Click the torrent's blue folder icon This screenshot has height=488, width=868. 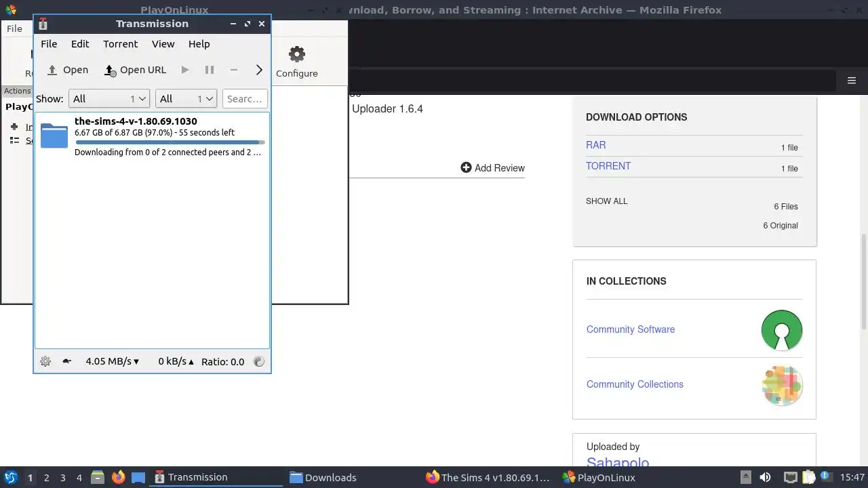[x=54, y=136]
